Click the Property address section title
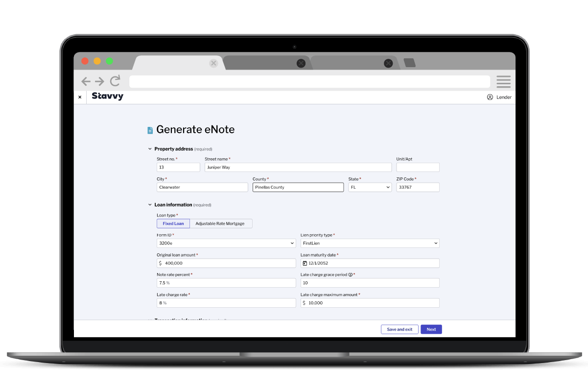Screen dimensions: 588x390 coord(174,149)
